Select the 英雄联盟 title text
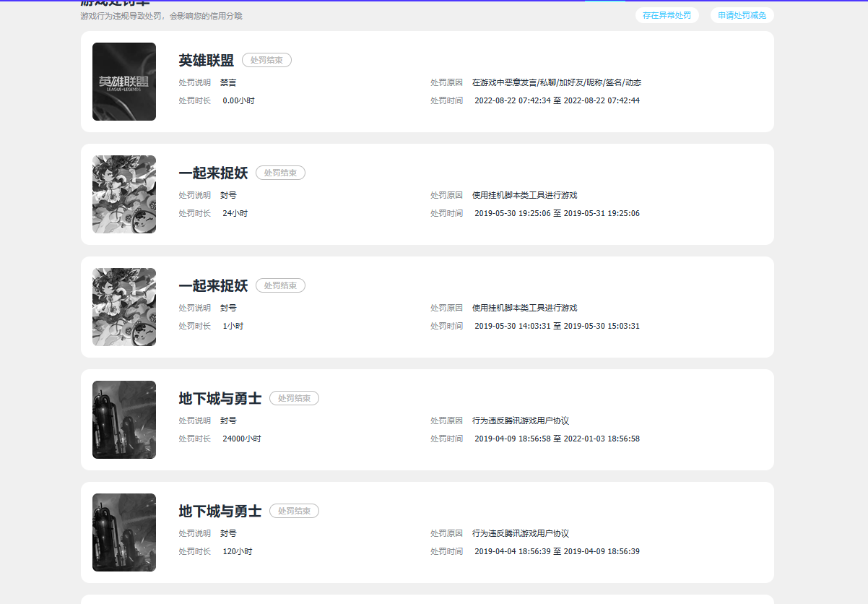Image resolution: width=868 pixels, height=604 pixels. [x=207, y=61]
